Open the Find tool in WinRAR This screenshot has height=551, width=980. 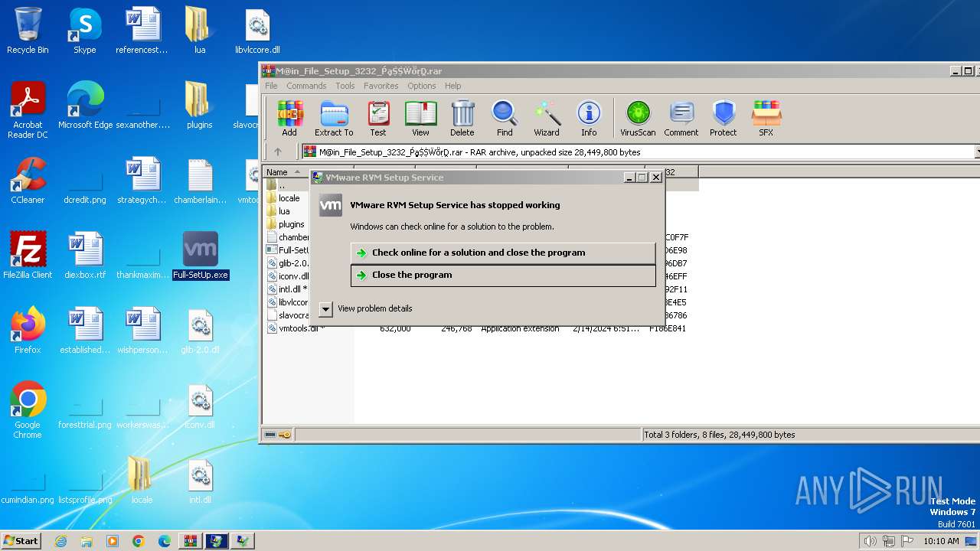(x=505, y=119)
